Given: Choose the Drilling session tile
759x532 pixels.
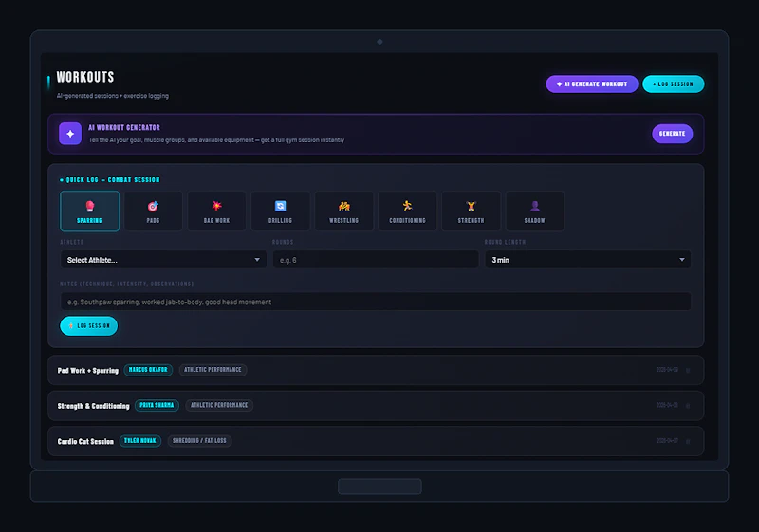Looking at the screenshot, I should tap(280, 211).
